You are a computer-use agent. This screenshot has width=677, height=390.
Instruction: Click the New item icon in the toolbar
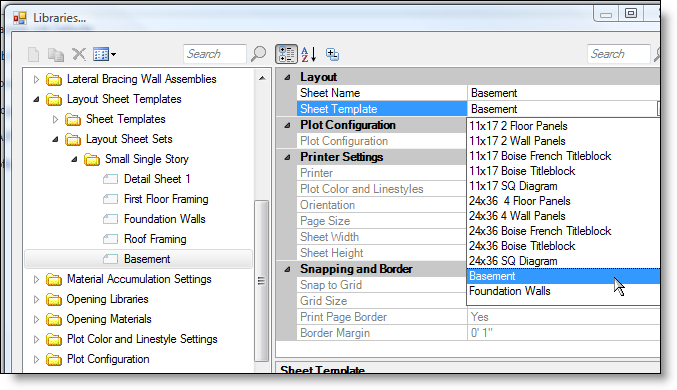[33, 54]
